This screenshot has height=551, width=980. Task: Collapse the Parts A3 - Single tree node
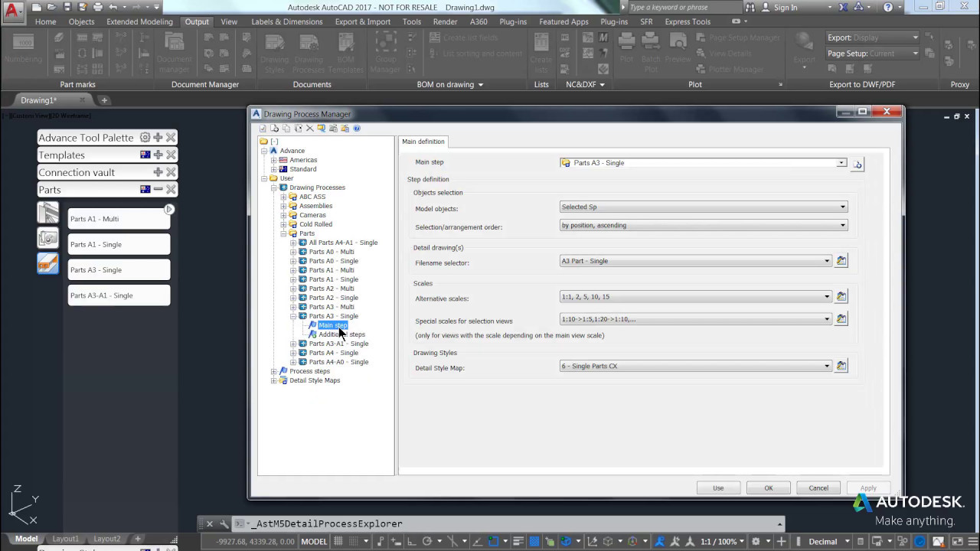coord(292,316)
